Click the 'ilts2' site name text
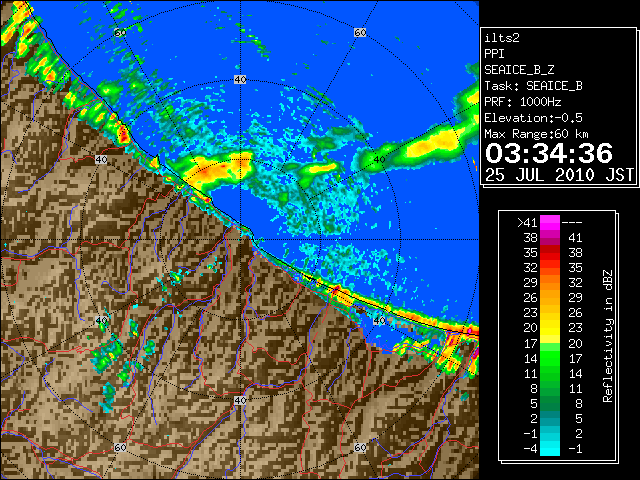The height and width of the screenshot is (480, 640). pos(502,38)
